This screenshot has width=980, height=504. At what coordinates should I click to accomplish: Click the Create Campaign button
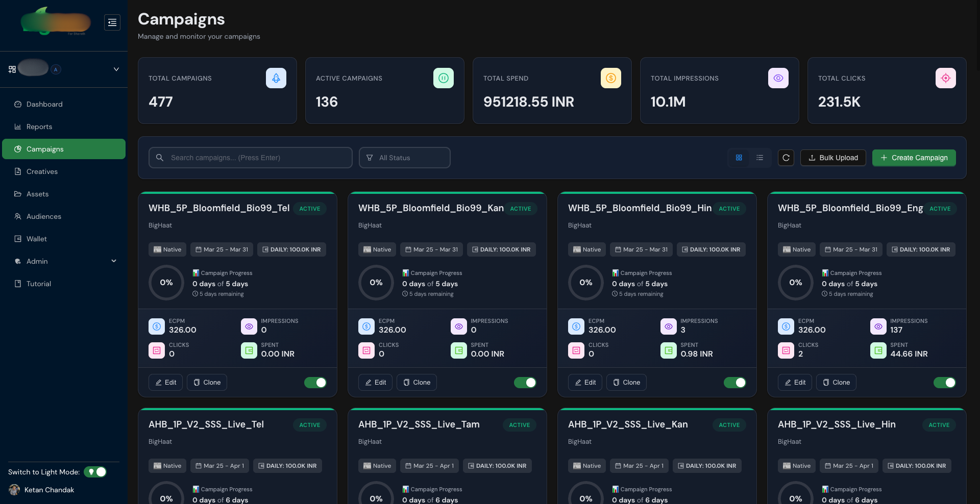[x=914, y=158]
